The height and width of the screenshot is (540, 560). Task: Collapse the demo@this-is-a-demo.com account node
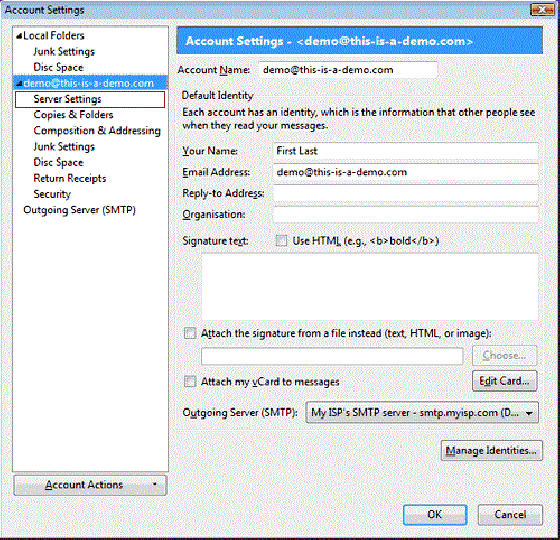tap(19, 84)
